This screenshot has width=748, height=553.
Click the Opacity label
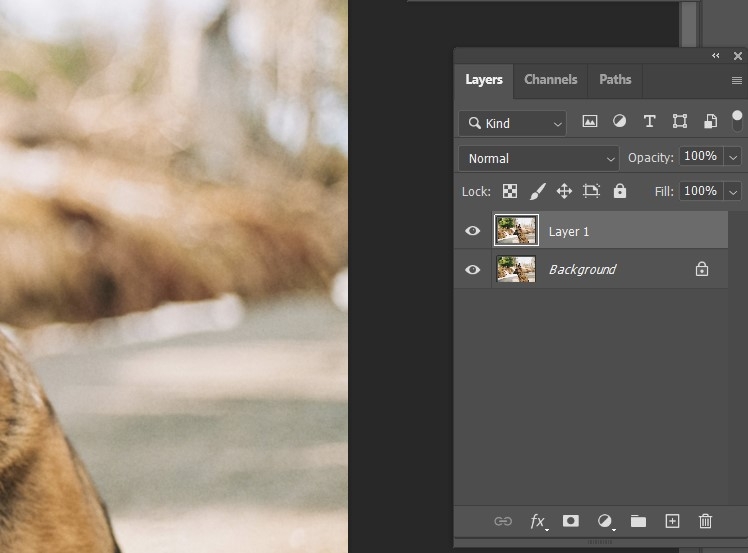(650, 158)
